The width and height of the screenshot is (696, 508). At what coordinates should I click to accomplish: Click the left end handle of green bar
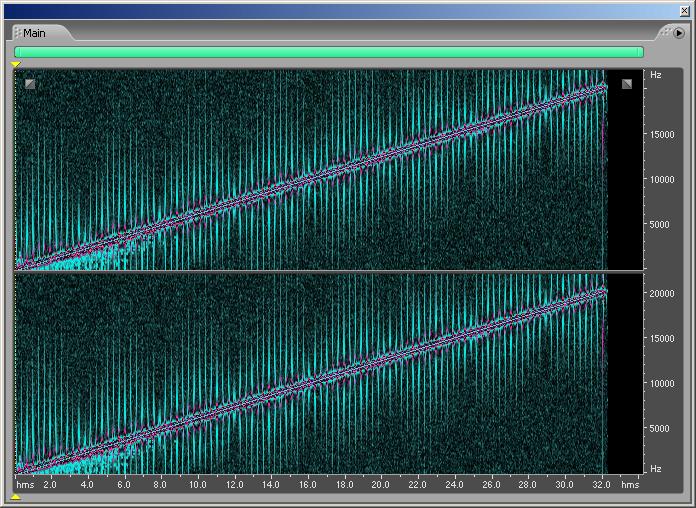pyautogui.click(x=18, y=52)
